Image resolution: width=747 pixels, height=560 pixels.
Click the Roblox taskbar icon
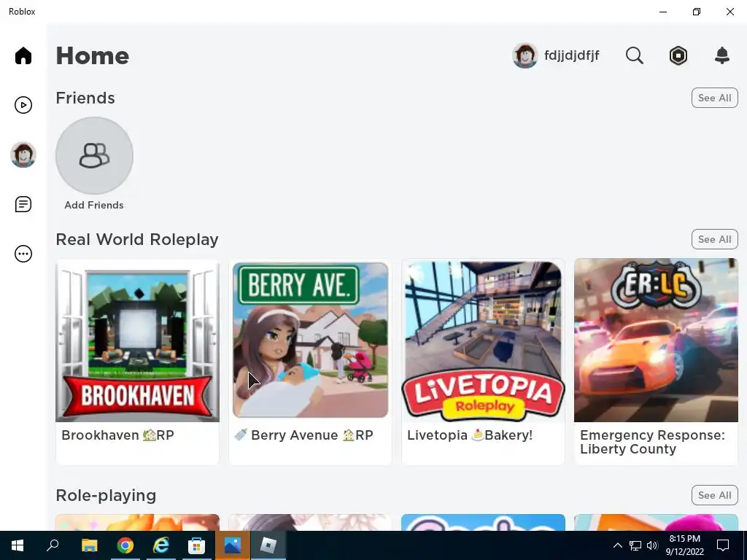tap(268, 545)
